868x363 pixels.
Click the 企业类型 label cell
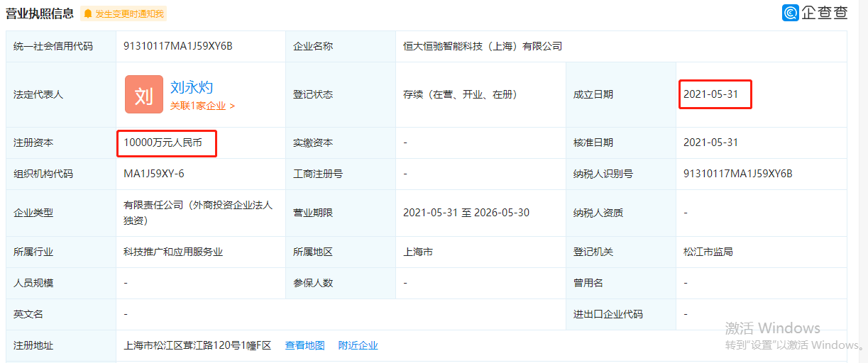point(61,212)
